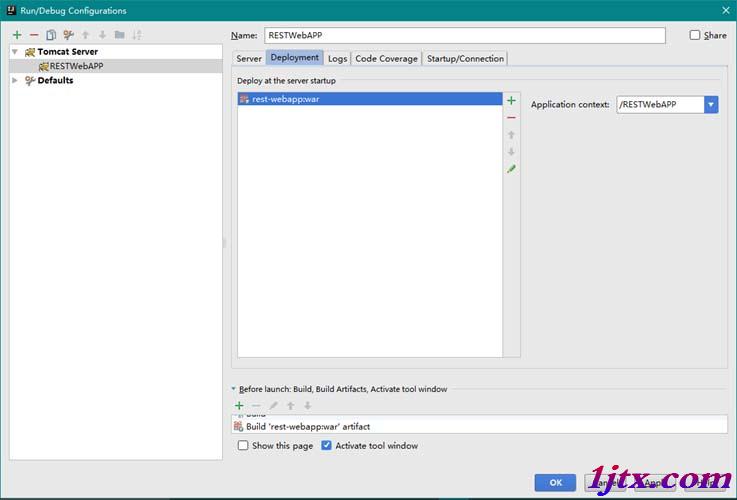This screenshot has height=500, width=737.
Task: Toggle the Share checkbox
Action: pyautogui.click(x=695, y=35)
